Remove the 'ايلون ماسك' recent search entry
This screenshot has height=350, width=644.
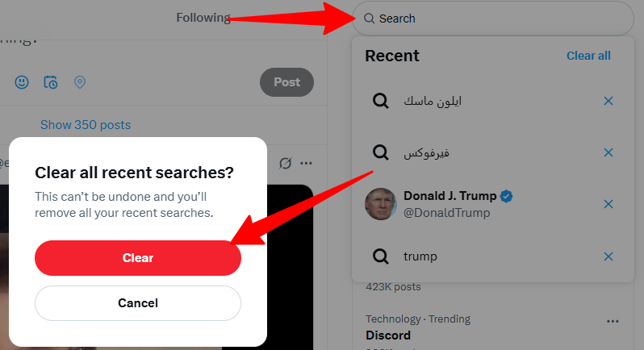pos(608,101)
